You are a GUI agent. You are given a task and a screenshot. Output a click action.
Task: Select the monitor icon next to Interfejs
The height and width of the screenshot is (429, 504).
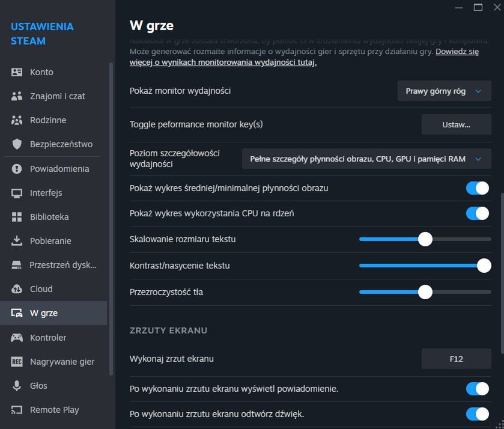(x=18, y=193)
